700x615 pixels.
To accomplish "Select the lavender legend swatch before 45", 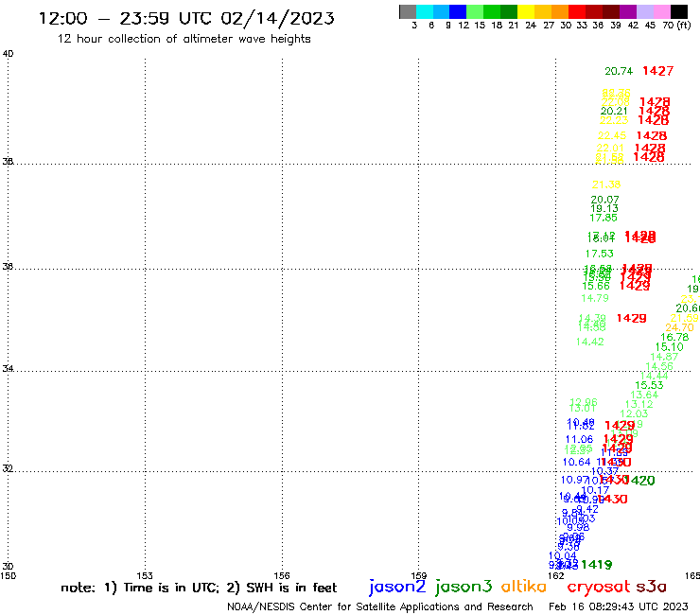I will 644,12.
